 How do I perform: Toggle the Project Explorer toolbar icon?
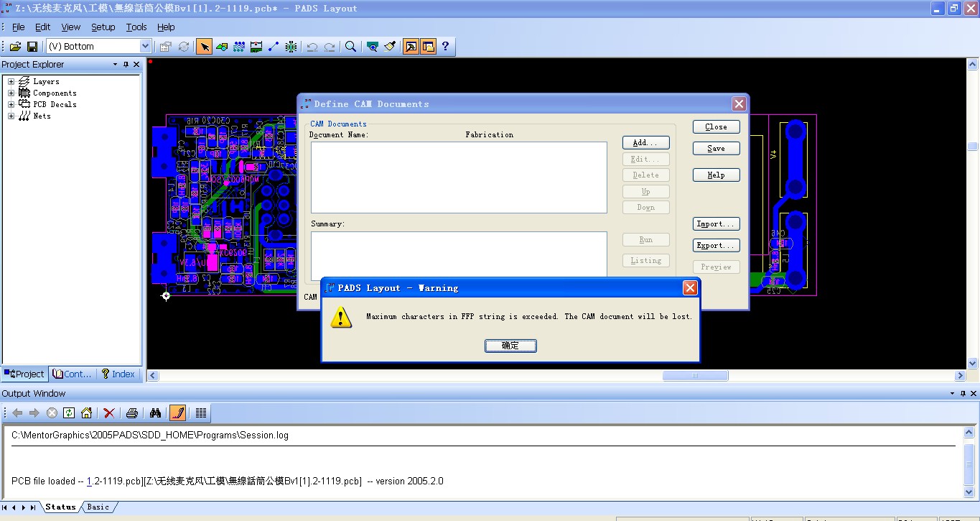pos(428,46)
